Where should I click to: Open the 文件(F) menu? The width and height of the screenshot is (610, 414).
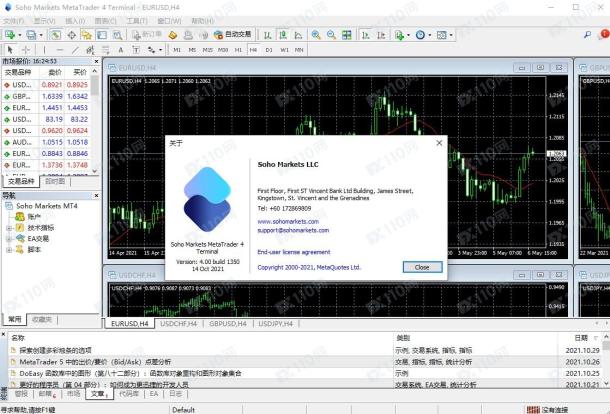[x=14, y=21]
